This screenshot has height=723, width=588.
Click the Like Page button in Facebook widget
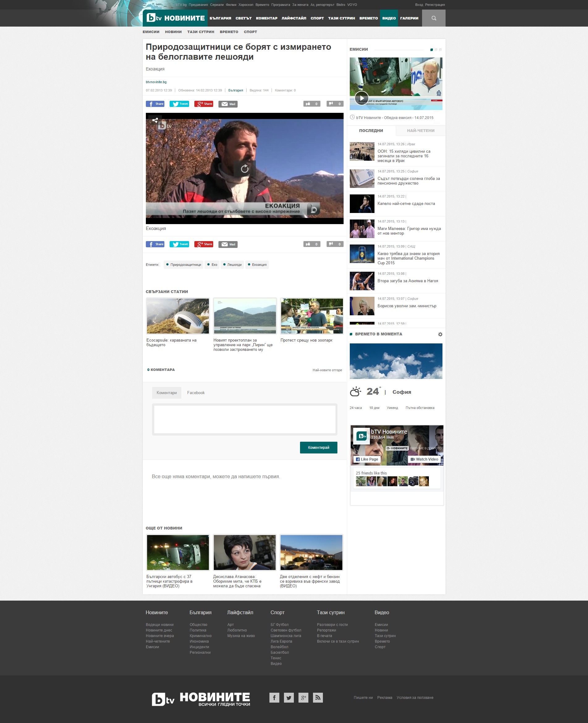366,459
